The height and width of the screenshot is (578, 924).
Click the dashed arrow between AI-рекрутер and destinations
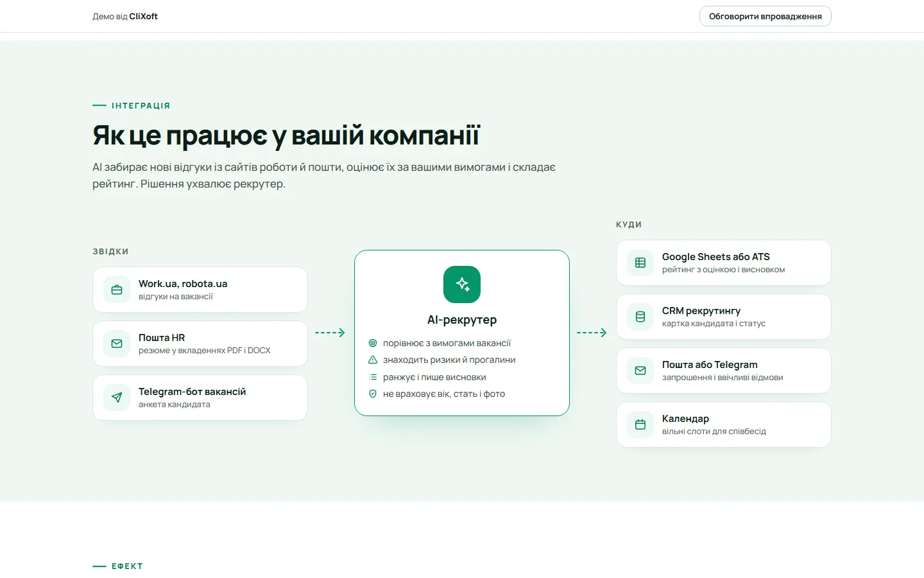click(x=592, y=333)
